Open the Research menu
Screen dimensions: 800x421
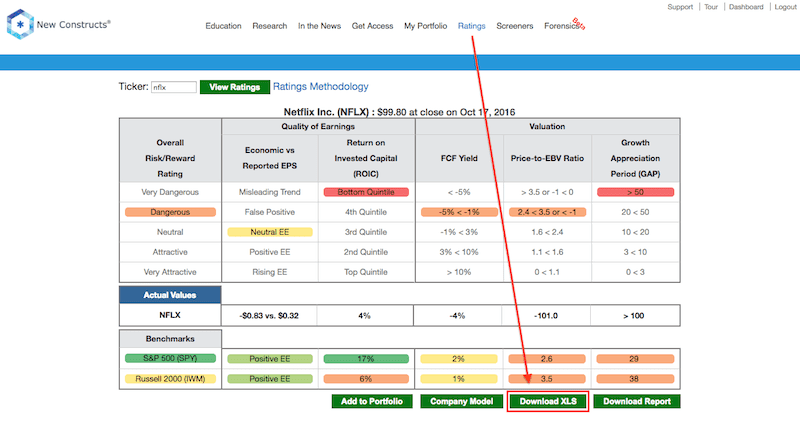point(269,26)
